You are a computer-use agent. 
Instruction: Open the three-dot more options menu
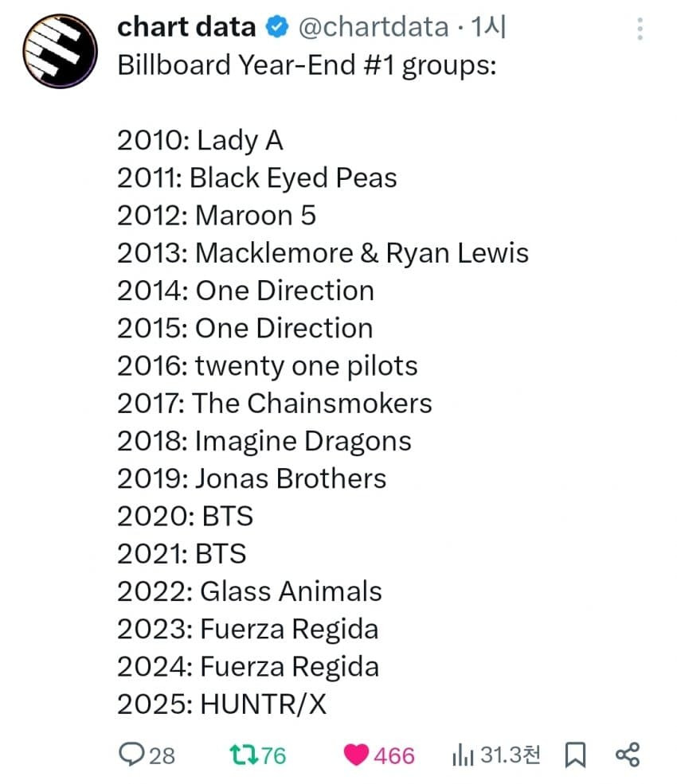[639, 28]
